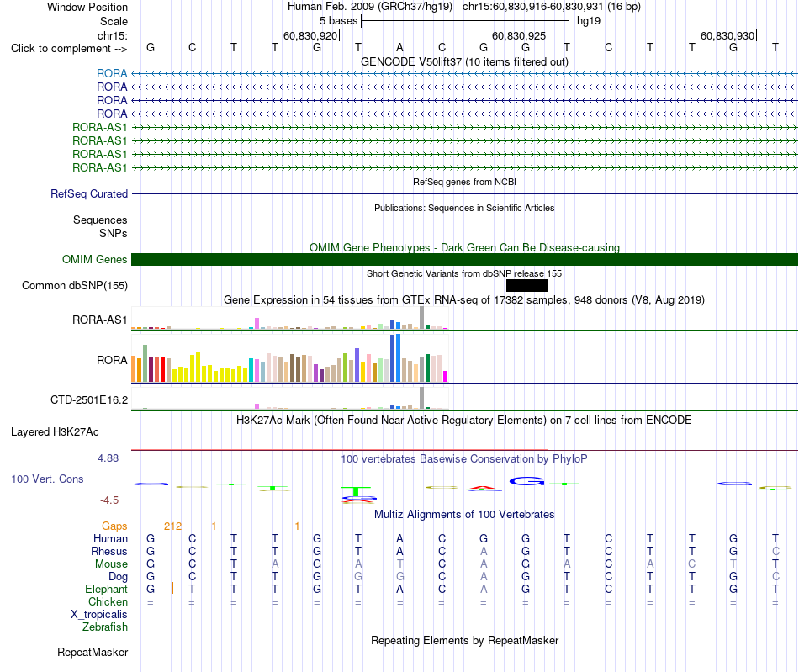Image resolution: width=799 pixels, height=672 pixels.
Task: Open the GTEx Gene Expression in 54 tissues title
Action: click(464, 299)
